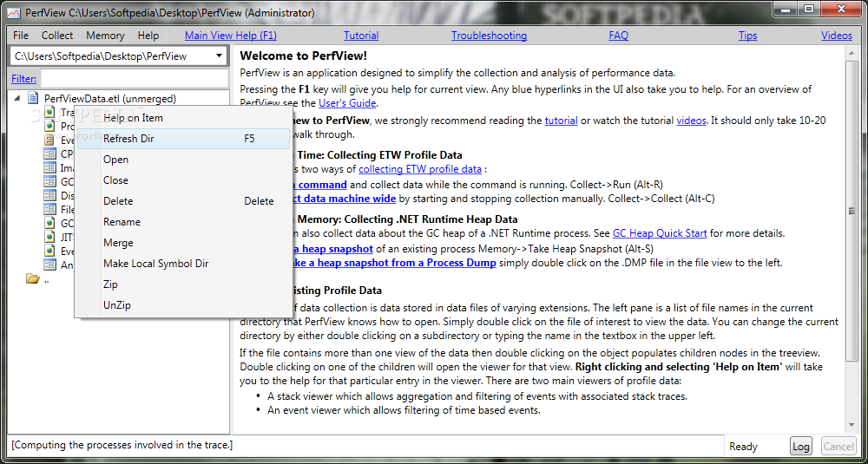Click the web page icon below the 'JIT' row

point(50,251)
